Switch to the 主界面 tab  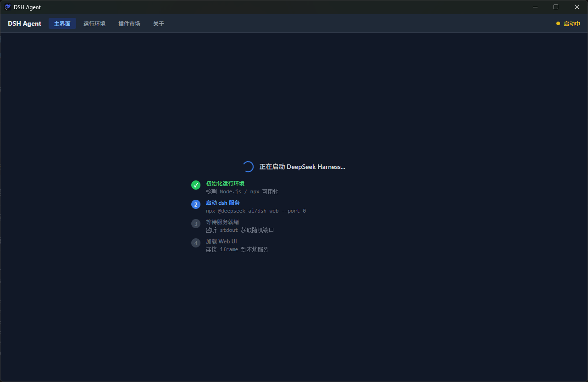[x=62, y=23]
